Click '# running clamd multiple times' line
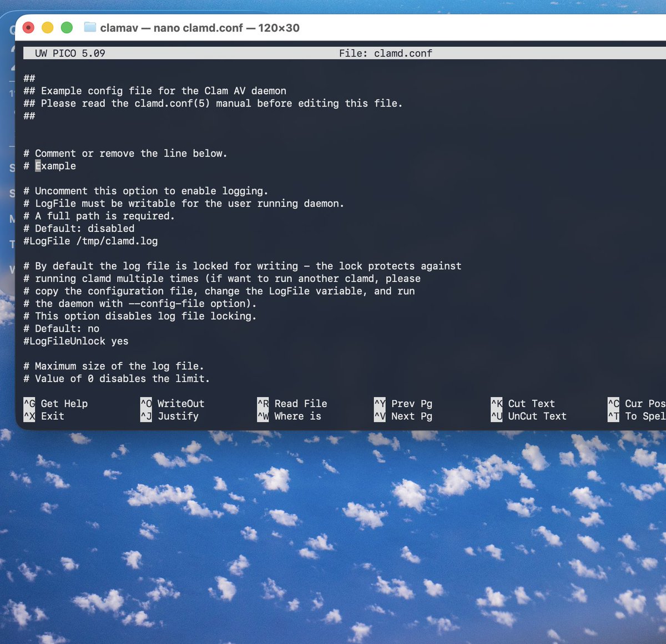The image size is (666, 644). click(x=222, y=278)
